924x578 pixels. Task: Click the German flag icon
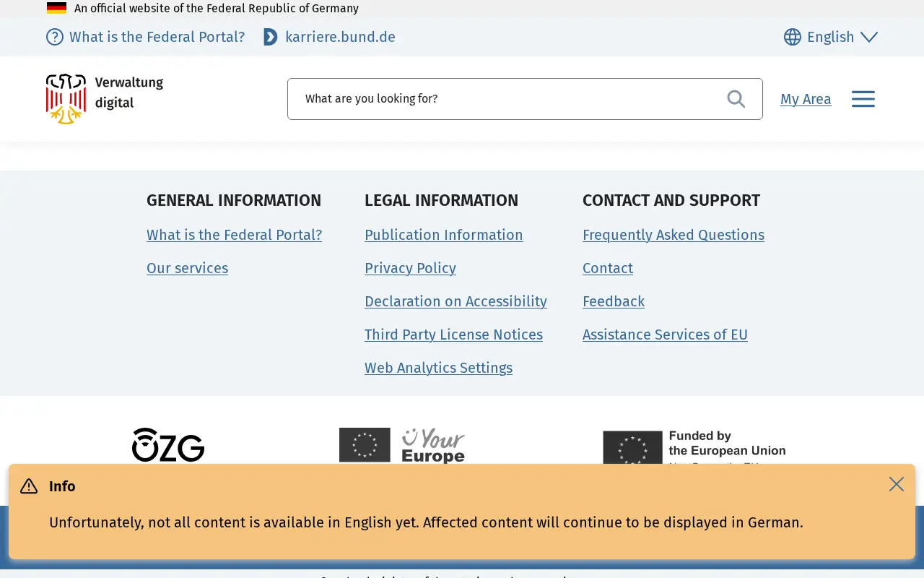[56, 9]
